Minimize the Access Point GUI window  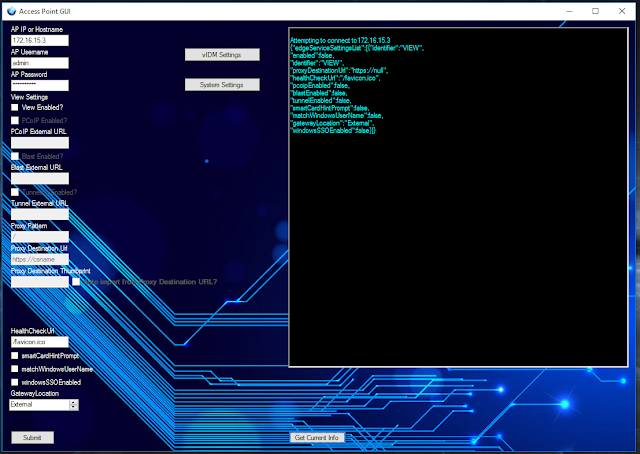coord(569,11)
